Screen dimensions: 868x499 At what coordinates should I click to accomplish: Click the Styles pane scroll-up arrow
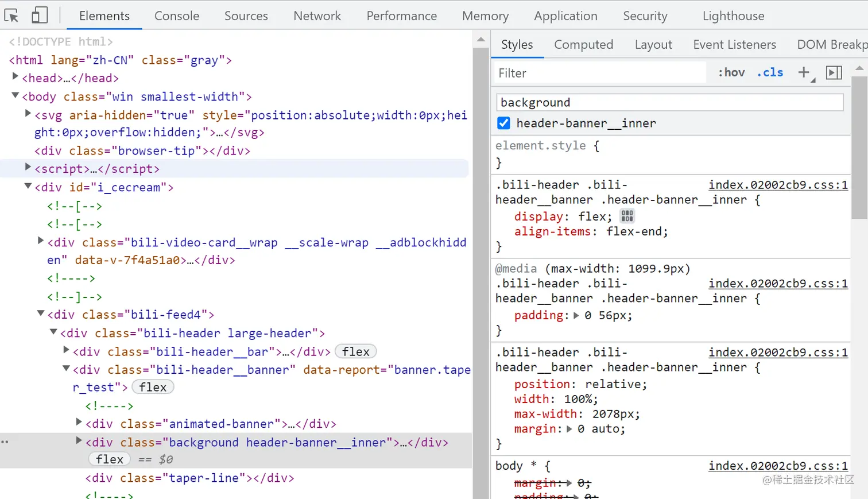(859, 68)
